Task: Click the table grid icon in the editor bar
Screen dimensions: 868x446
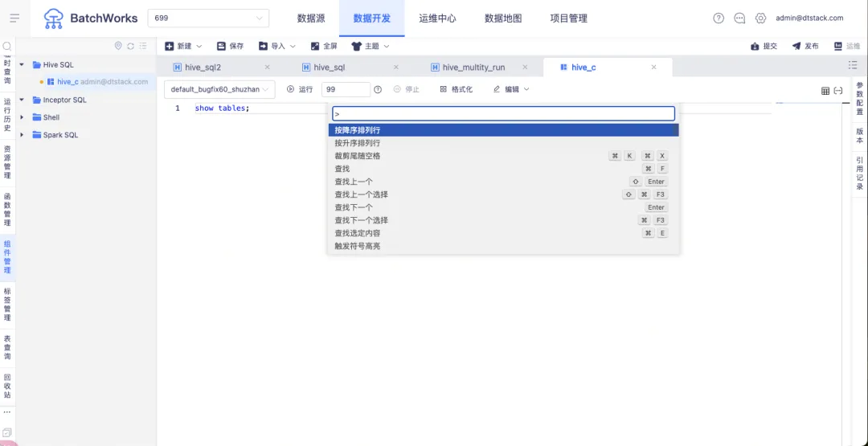Action: (825, 91)
